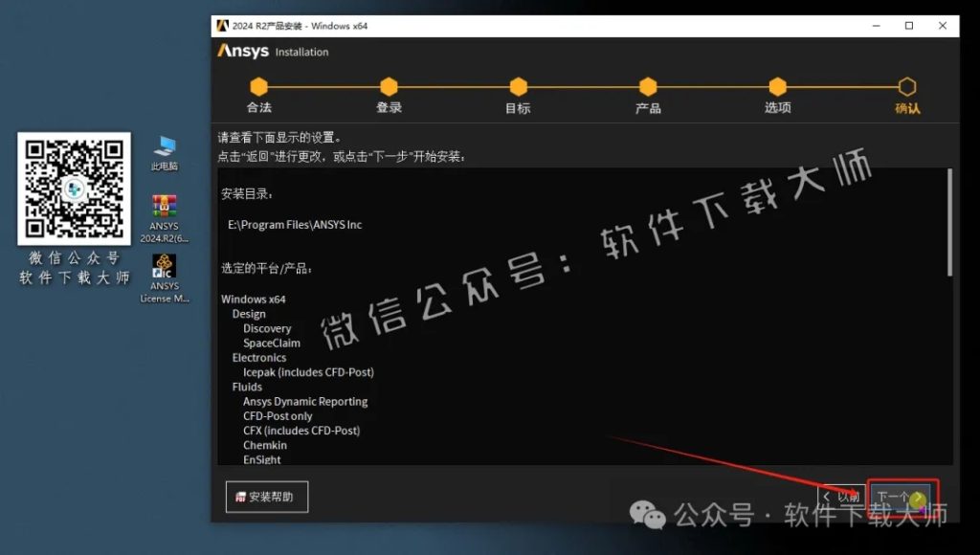Open the ANSYS 2024.R2 desktop installer icon
Screen dimensions: 980x555
pyautogui.click(x=163, y=206)
